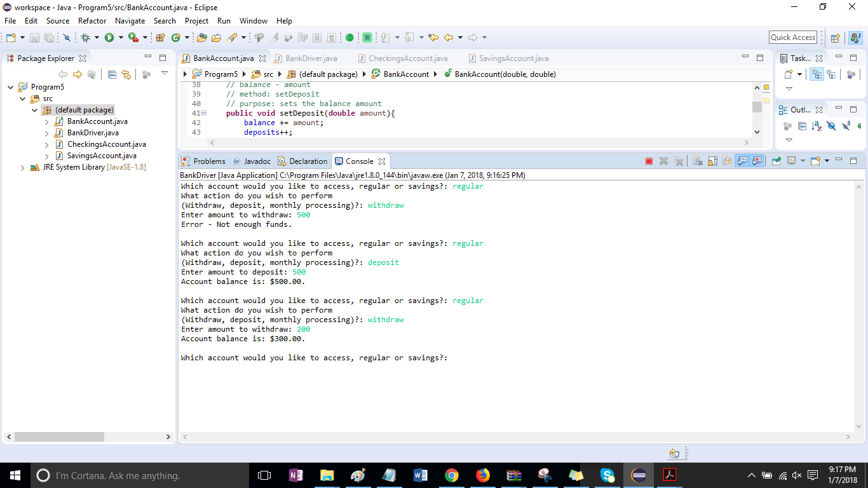Switch to the Javadoc tab

tap(252, 161)
